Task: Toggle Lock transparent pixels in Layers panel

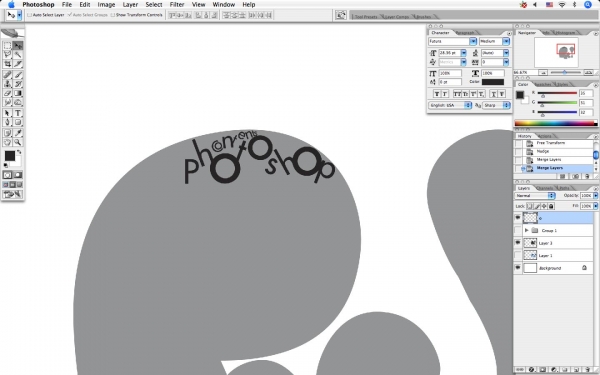Action: 530,206
